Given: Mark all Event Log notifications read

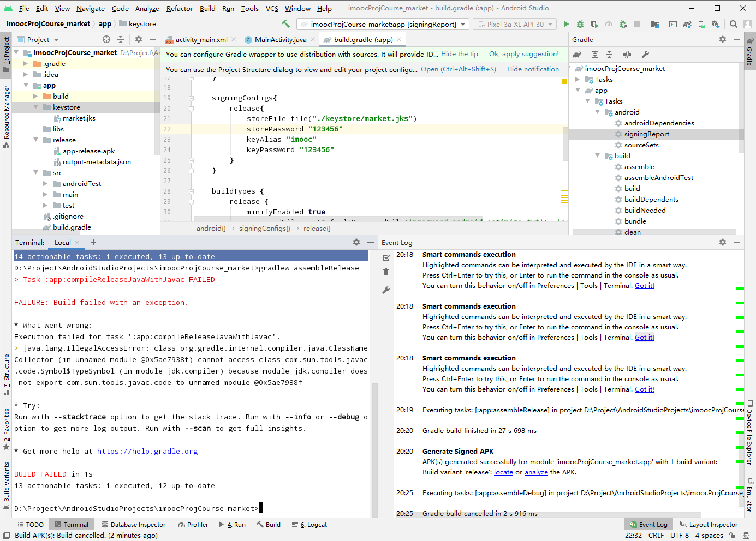Looking at the screenshot, I should tap(386, 257).
